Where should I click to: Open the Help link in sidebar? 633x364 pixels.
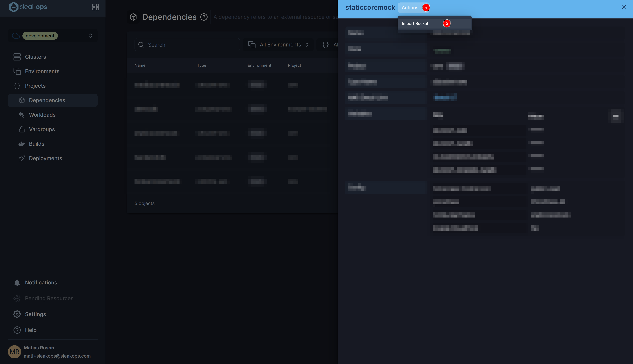tap(30, 330)
